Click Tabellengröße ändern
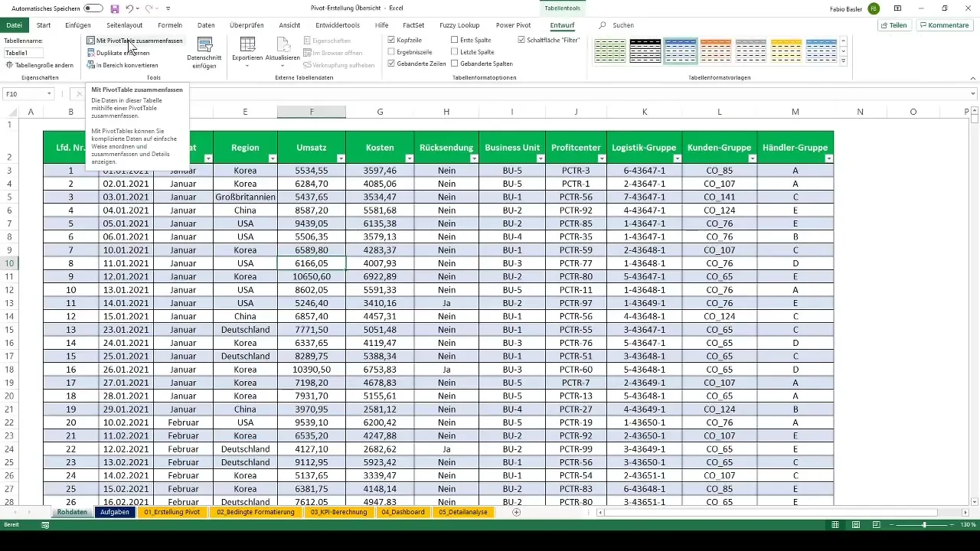The width and height of the screenshot is (980, 551). [39, 65]
